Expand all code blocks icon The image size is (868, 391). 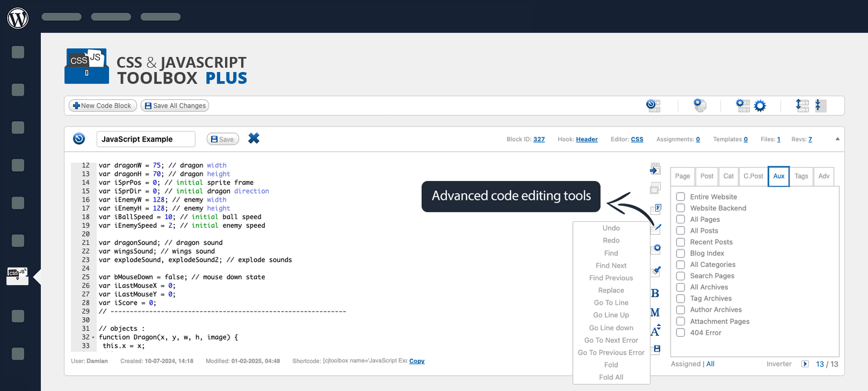click(802, 105)
